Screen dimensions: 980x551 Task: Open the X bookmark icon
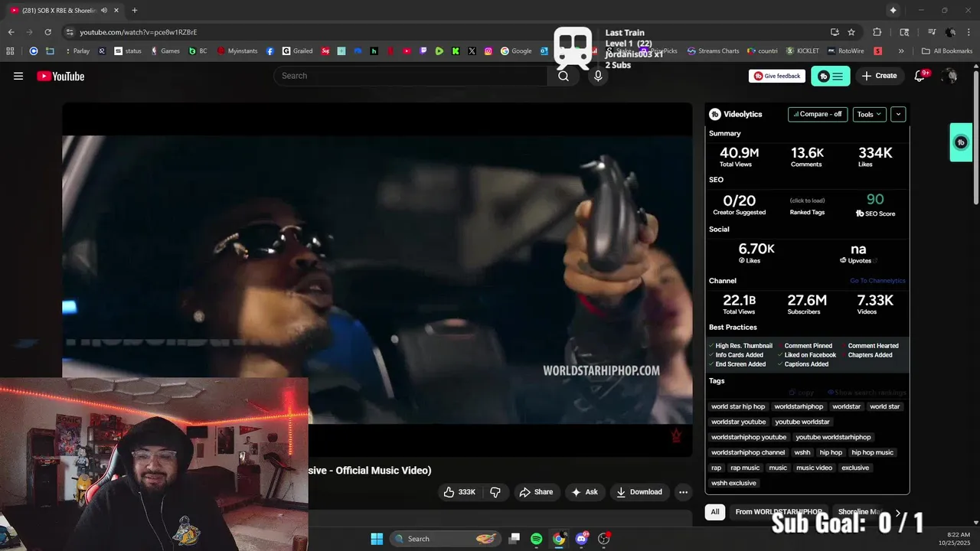tap(472, 51)
